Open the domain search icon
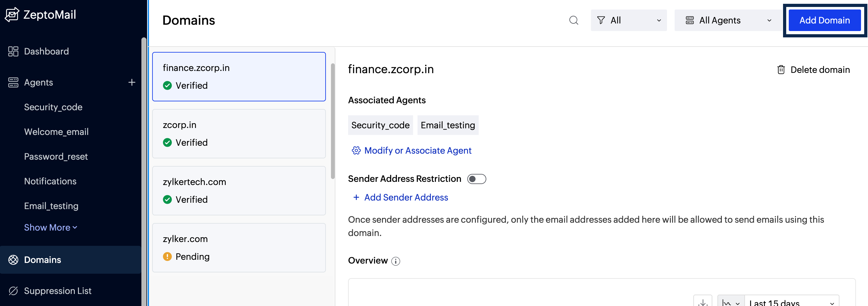This screenshot has width=868, height=306. 574,20
